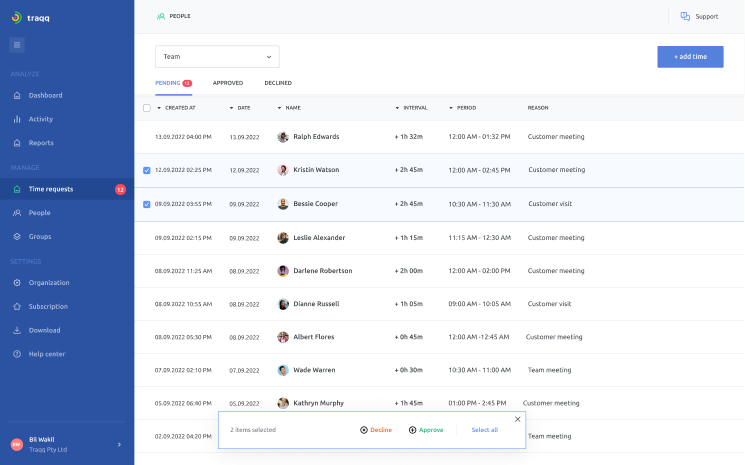745x465 pixels.
Task: Close the selection action bar
Action: [x=517, y=419]
